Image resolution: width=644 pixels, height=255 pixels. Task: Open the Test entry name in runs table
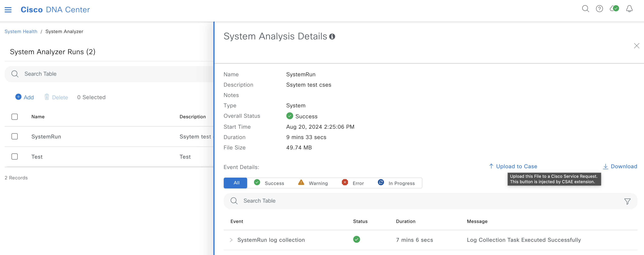tap(37, 157)
